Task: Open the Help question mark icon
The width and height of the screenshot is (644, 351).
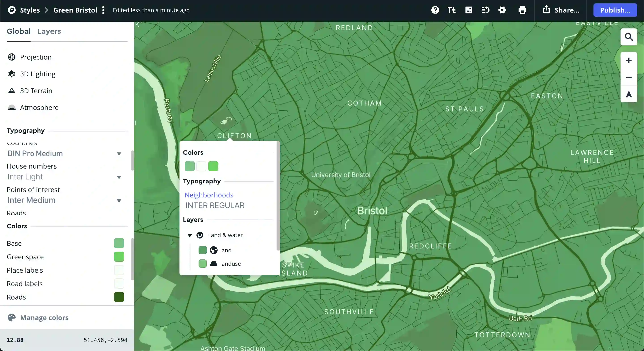Action: pos(435,10)
